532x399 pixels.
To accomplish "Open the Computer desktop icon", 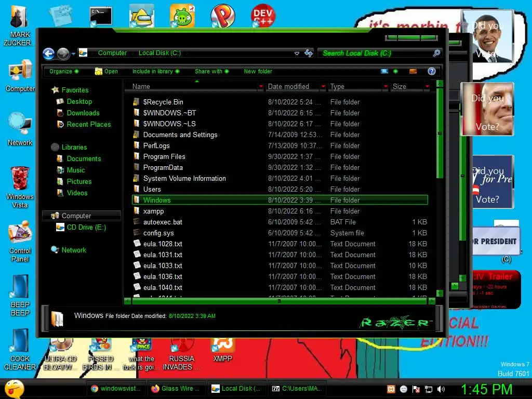I will pos(20,76).
